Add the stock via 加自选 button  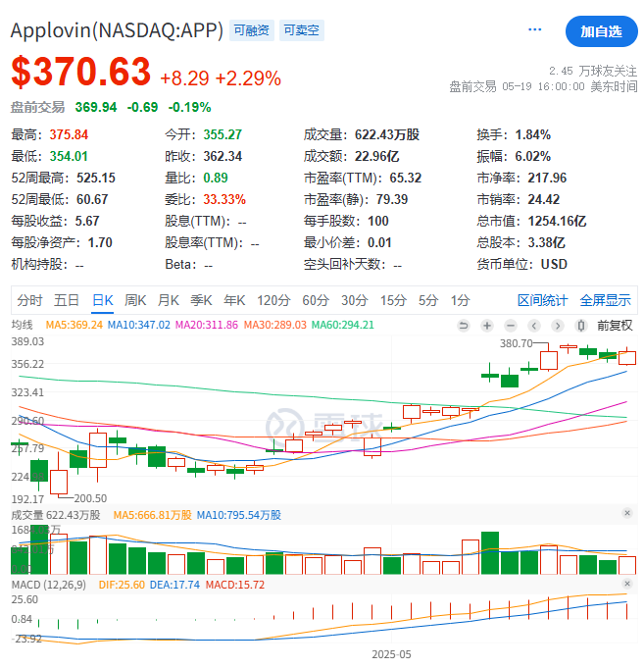click(x=601, y=31)
